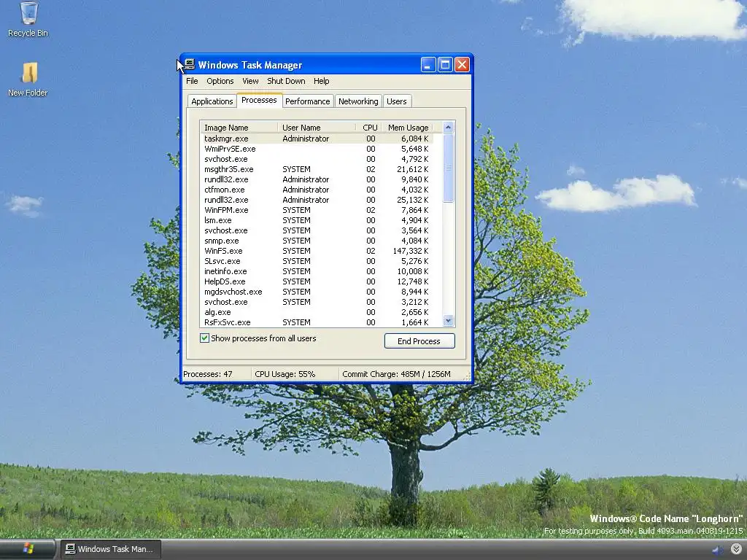Open the Start button on the taskbar
747x560 pixels.
pyautogui.click(x=28, y=549)
